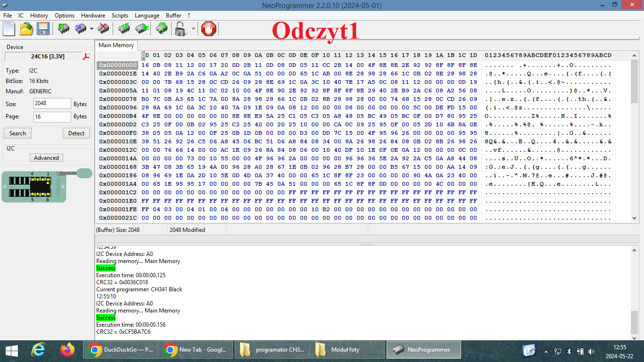
Task: Verify chip against buffer
Action: 123,29
